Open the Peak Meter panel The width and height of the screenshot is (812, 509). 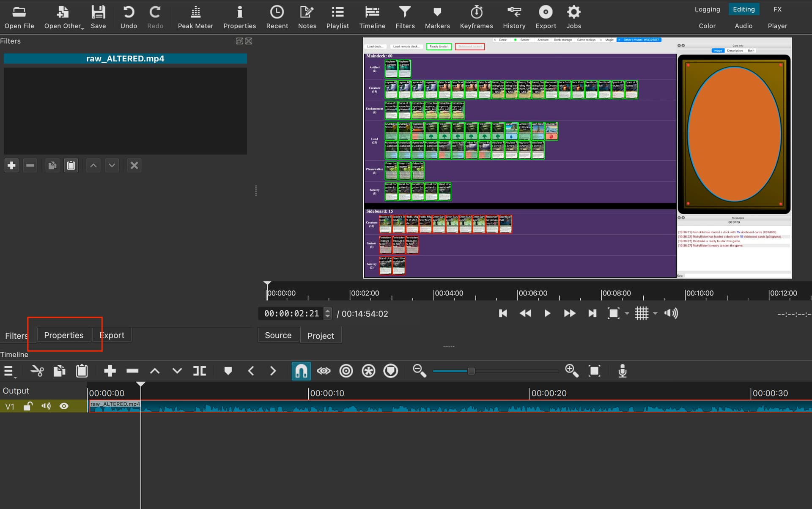[195, 17]
